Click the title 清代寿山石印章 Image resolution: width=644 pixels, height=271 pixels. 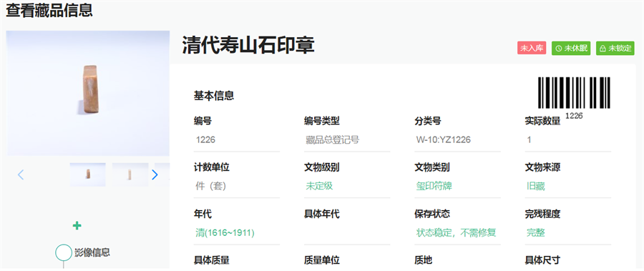248,45
